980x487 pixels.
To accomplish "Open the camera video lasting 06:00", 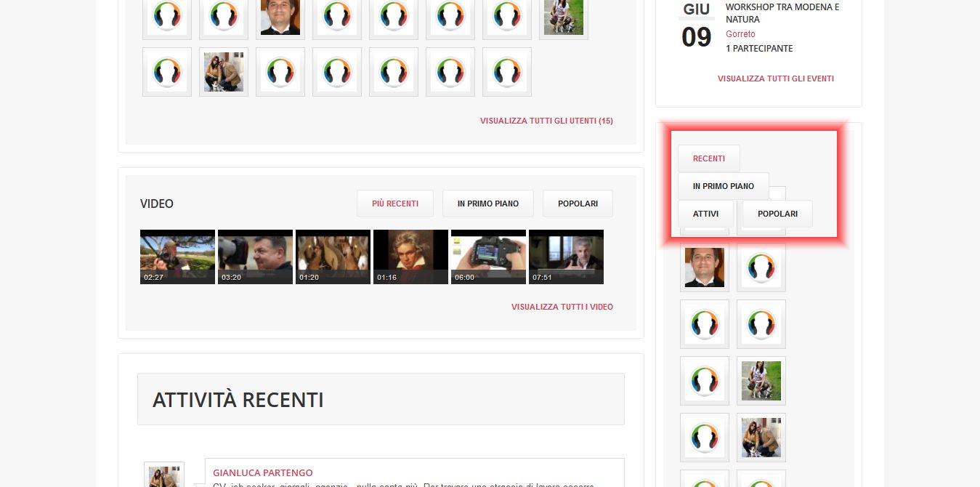I will [x=488, y=257].
